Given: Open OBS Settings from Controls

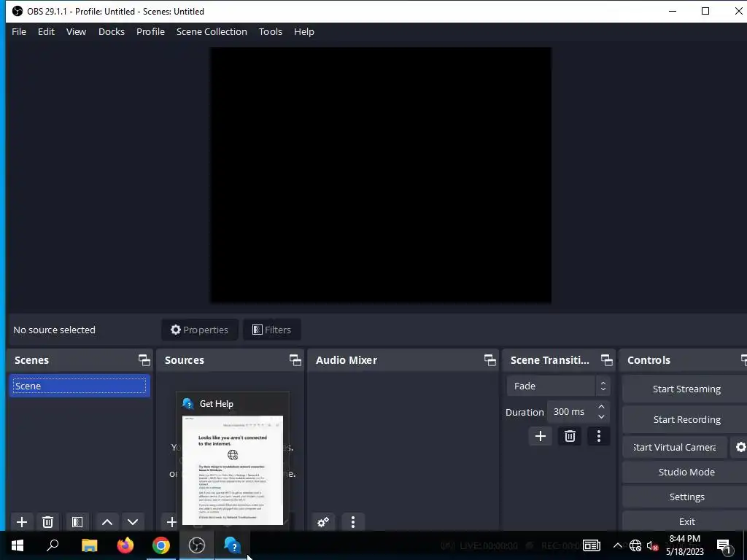Looking at the screenshot, I should [686, 497].
